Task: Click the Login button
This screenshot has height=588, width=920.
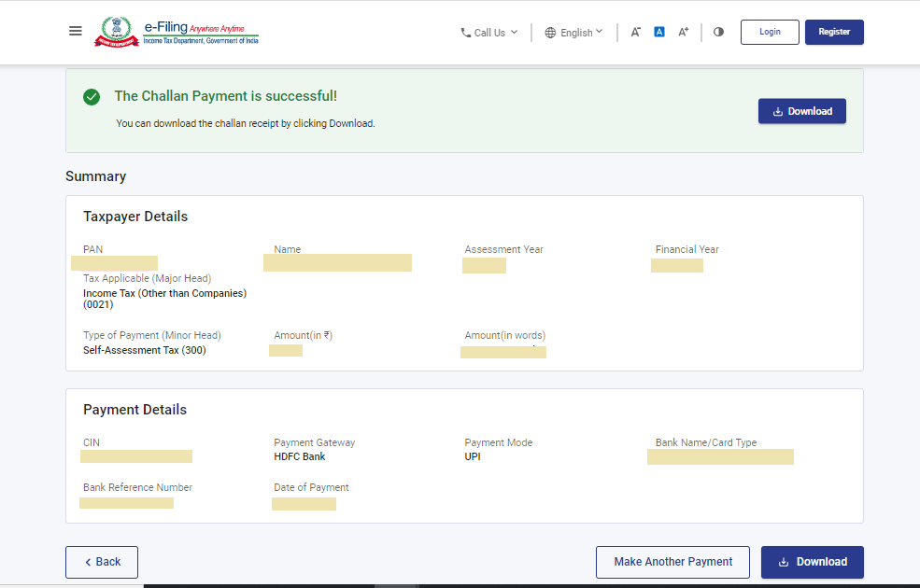Action: (x=770, y=32)
